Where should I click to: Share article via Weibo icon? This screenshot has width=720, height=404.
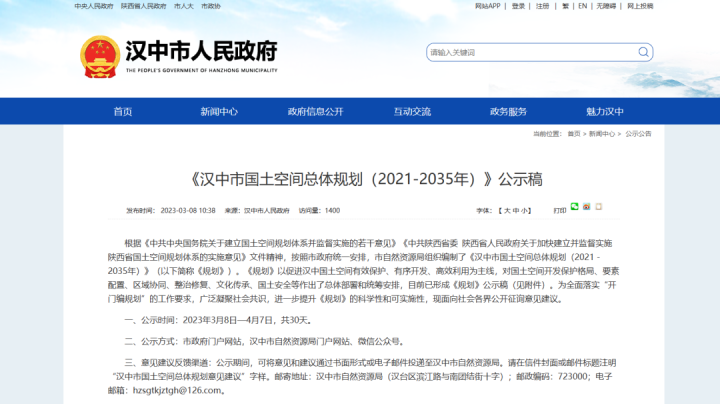click(588, 207)
